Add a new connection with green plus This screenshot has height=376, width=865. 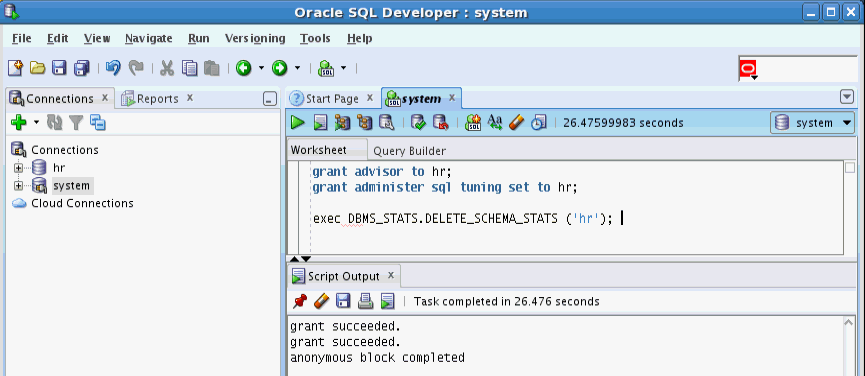(x=19, y=122)
